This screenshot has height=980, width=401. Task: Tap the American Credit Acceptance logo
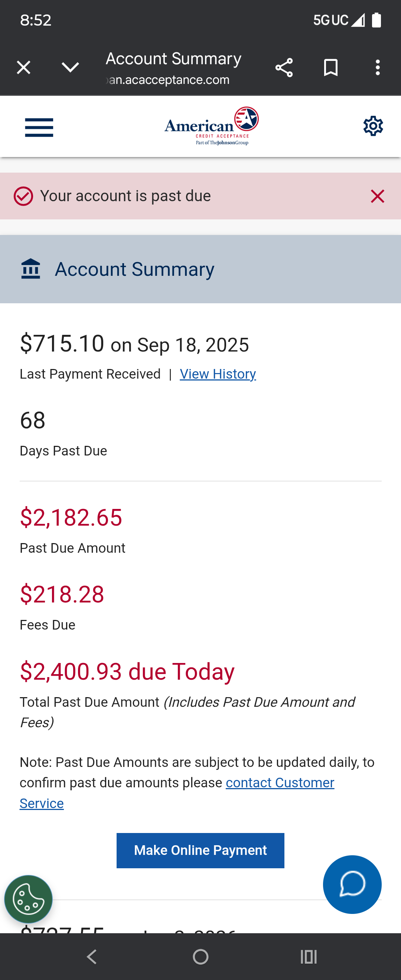tap(212, 126)
